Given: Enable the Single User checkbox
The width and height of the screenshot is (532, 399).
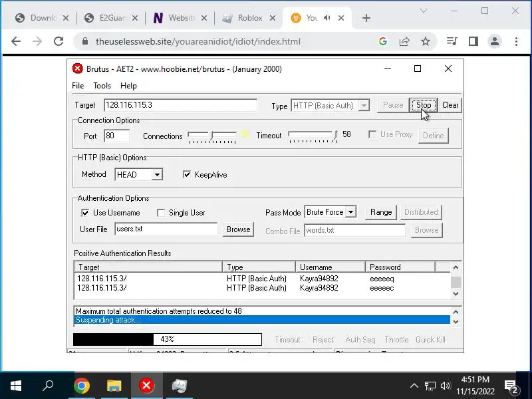Looking at the screenshot, I should [x=161, y=213].
